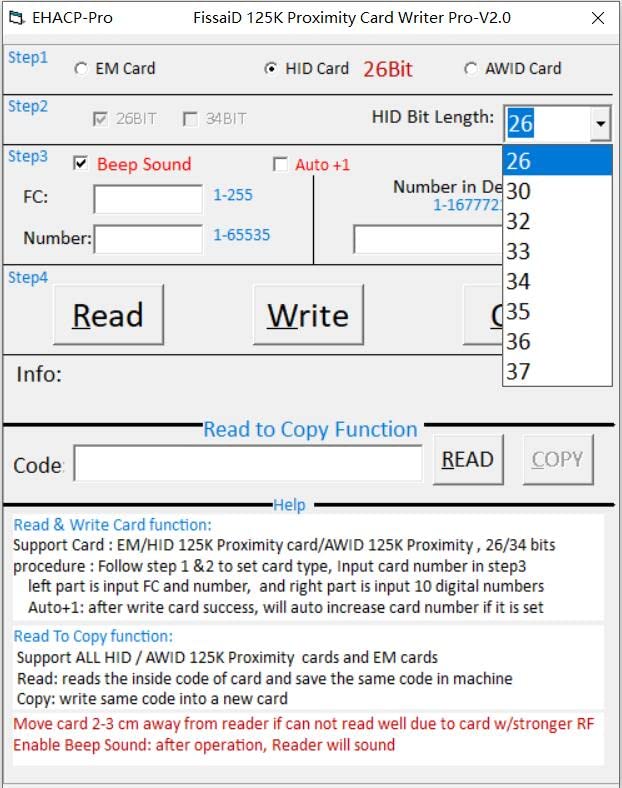
Task: Click the Code input field
Action: click(248, 463)
